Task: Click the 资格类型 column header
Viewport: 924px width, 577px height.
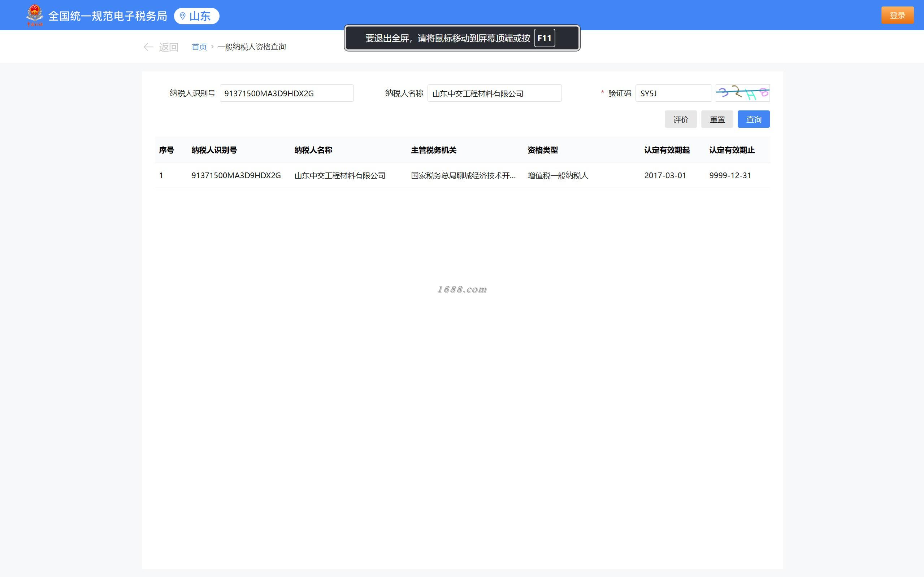Action: pos(543,150)
